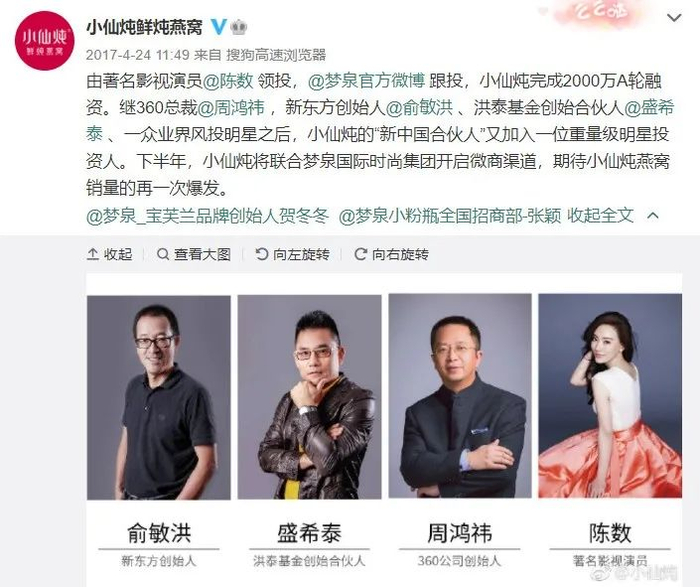The width and height of the screenshot is (700, 587).
Task: Click the 陈数 portrait in the image
Action: coord(610,395)
